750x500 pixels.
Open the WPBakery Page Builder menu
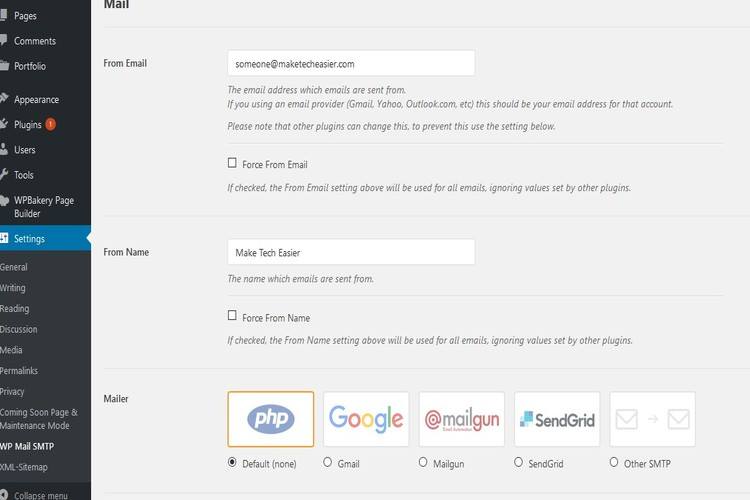point(43,207)
